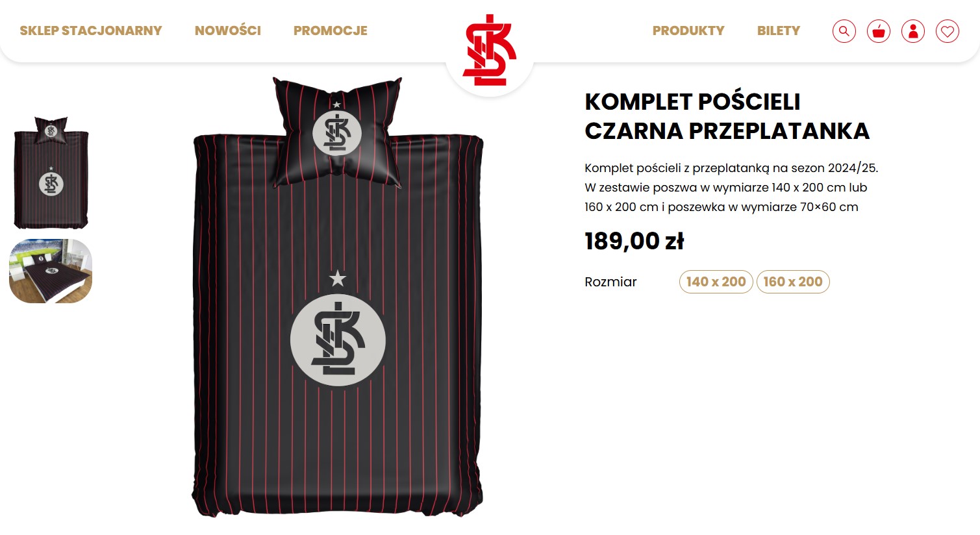The height and width of the screenshot is (535, 980).
Task: Click the product title Komplet Pościeli
Action: pyautogui.click(x=727, y=116)
